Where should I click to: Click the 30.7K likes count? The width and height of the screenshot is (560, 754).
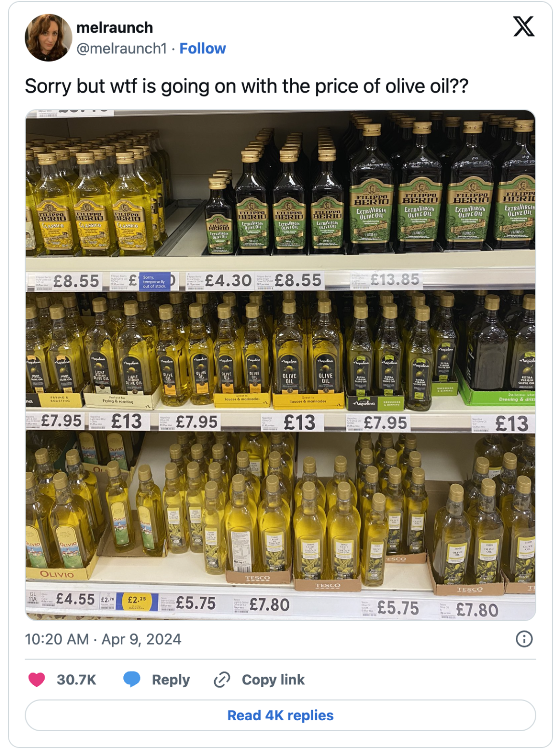pyautogui.click(x=76, y=680)
